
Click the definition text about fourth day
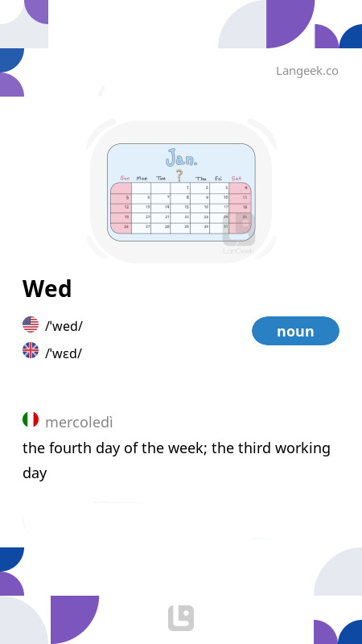point(176,460)
